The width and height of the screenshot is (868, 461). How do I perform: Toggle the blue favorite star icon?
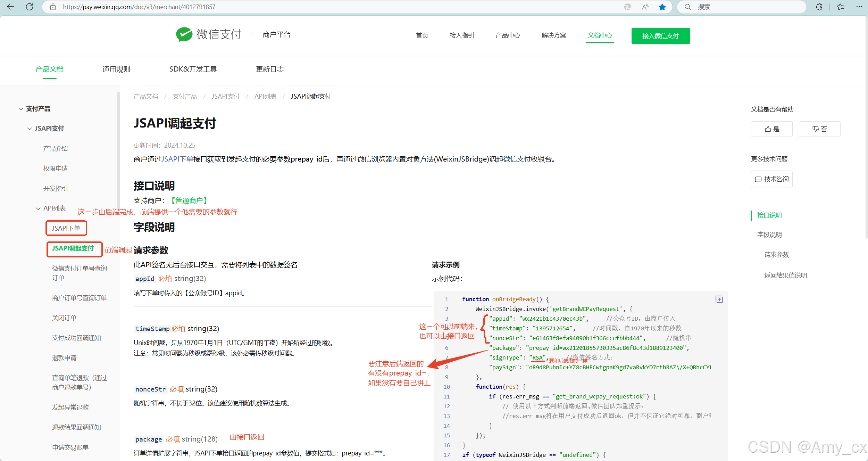coord(662,7)
